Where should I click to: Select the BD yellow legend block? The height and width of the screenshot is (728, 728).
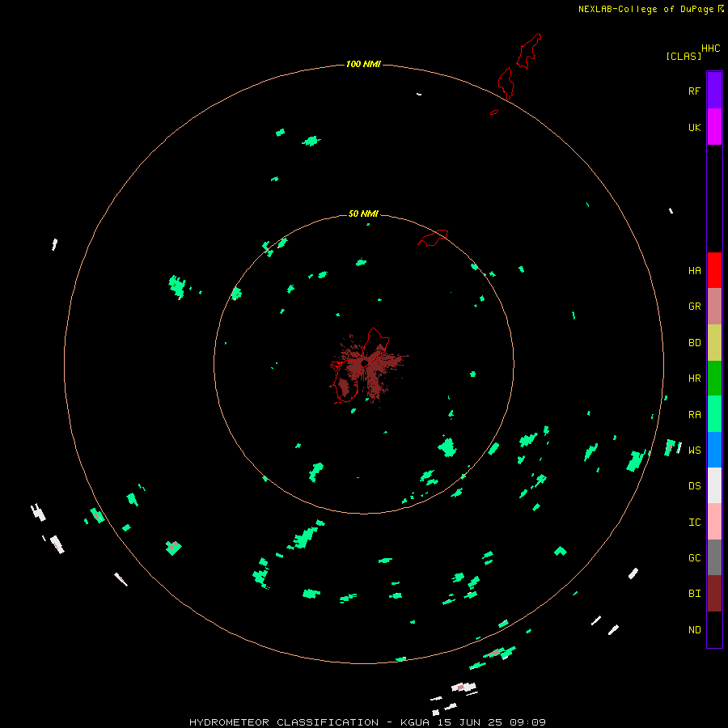(714, 342)
